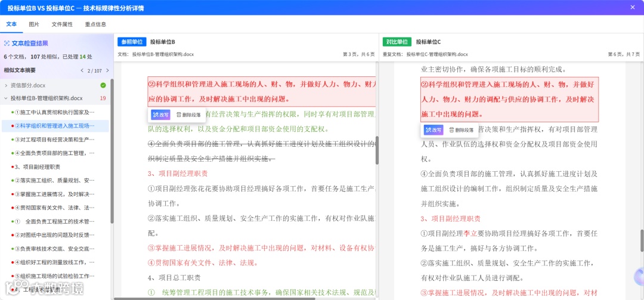Click paragraph ①项目副经理张花花 in B document

point(262,196)
